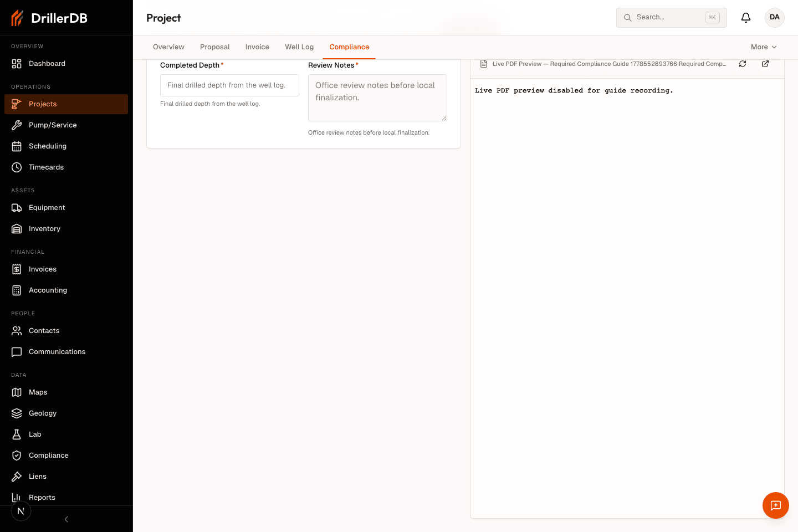
Task: Open the Liens gavel icon
Action: [17, 477]
